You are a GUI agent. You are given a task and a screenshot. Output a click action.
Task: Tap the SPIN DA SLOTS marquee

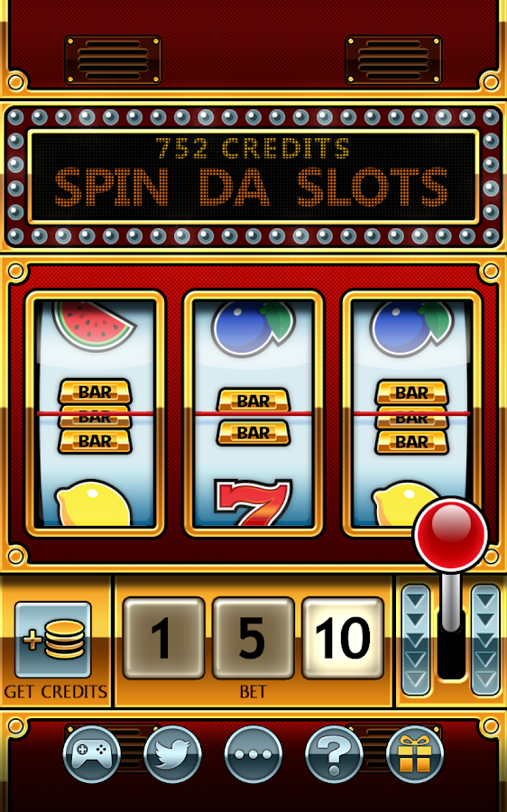pyautogui.click(x=252, y=187)
